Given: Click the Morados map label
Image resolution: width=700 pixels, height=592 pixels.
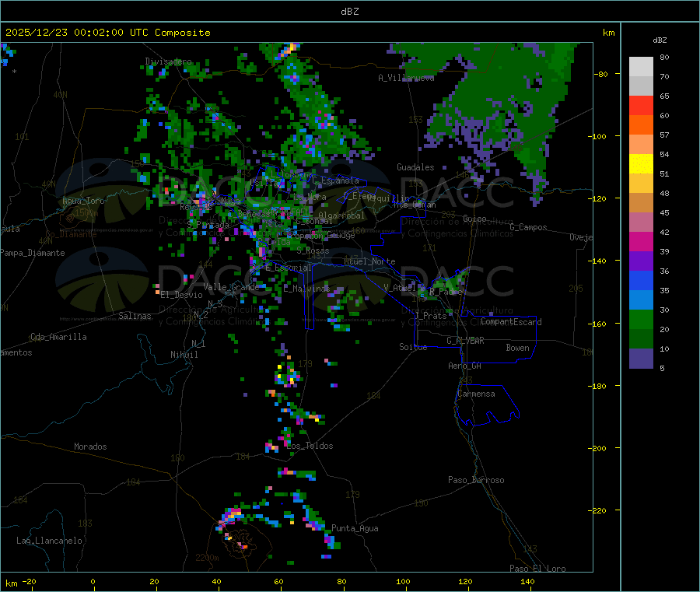Looking at the screenshot, I should pos(90,447).
